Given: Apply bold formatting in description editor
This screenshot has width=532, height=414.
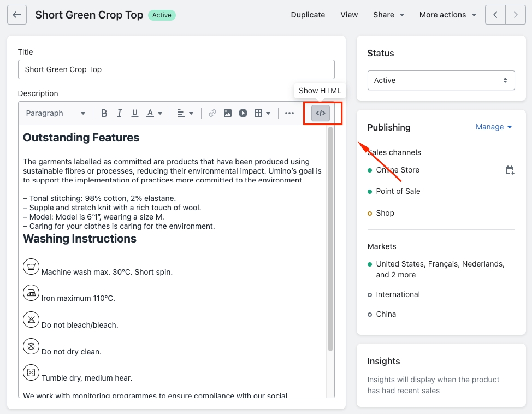Looking at the screenshot, I should (104, 113).
